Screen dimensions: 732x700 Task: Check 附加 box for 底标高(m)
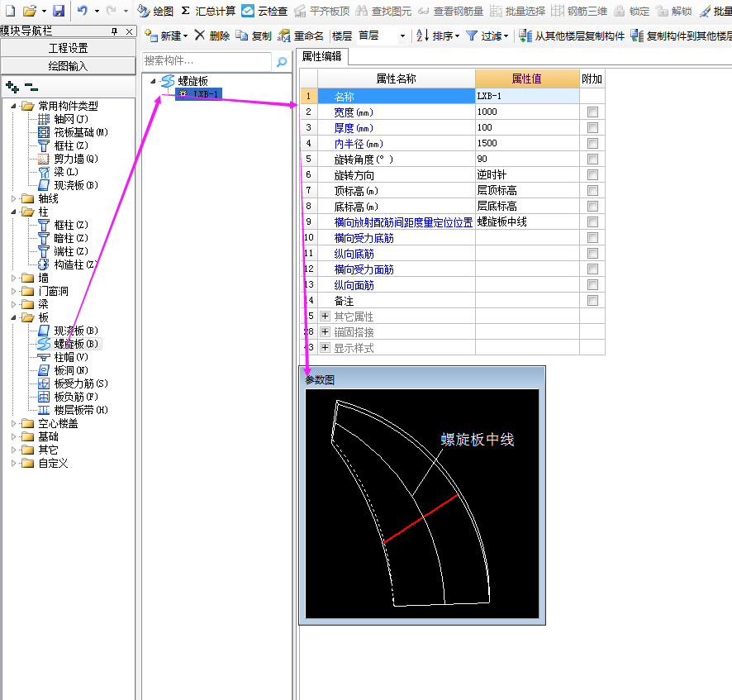tap(593, 206)
